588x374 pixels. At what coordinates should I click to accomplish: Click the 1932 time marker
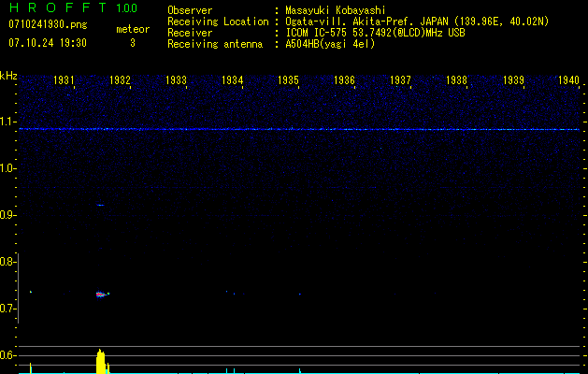point(120,79)
